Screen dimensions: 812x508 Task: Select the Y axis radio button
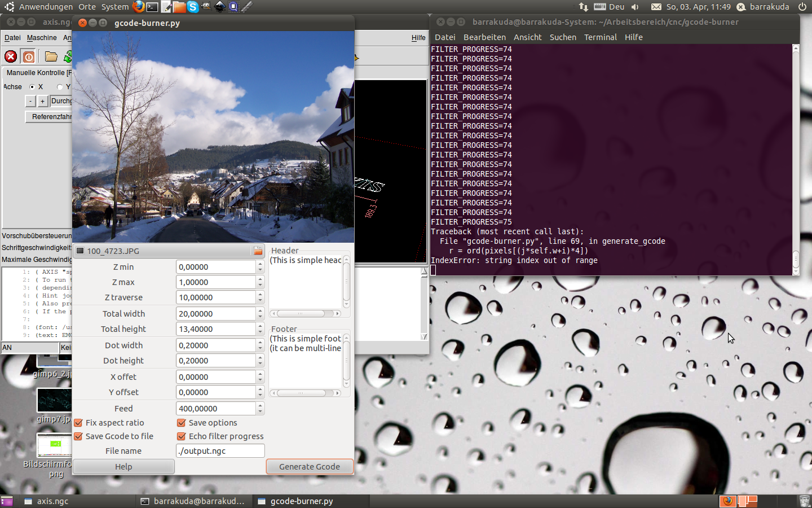[x=60, y=87]
